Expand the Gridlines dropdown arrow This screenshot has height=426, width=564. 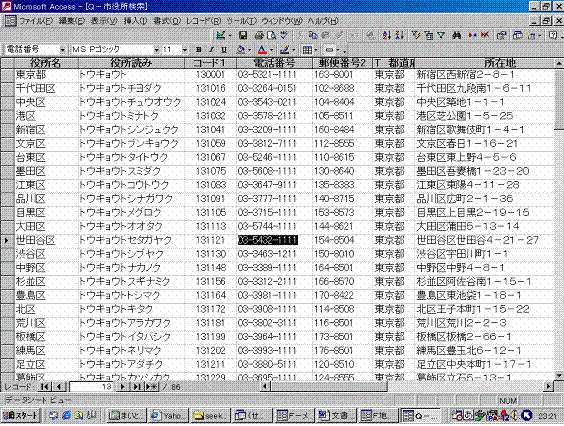coord(315,50)
